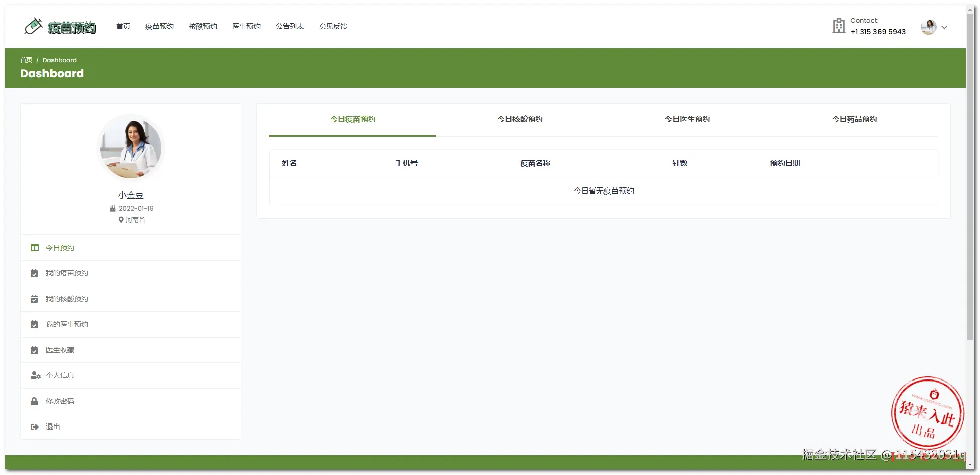Click the birthday cake icon by 2022-01-19
980x475 pixels.
[113, 208]
